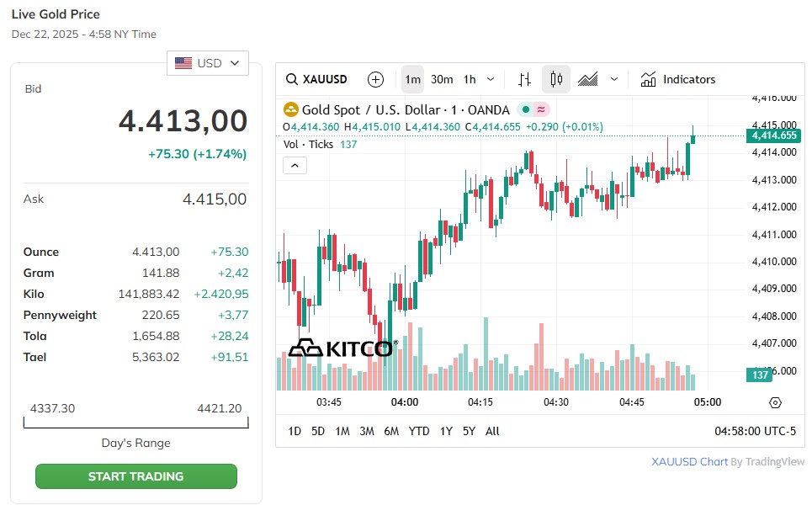Select the Bars chart style icon
Viewport: 812px width, 505px height.
524,79
